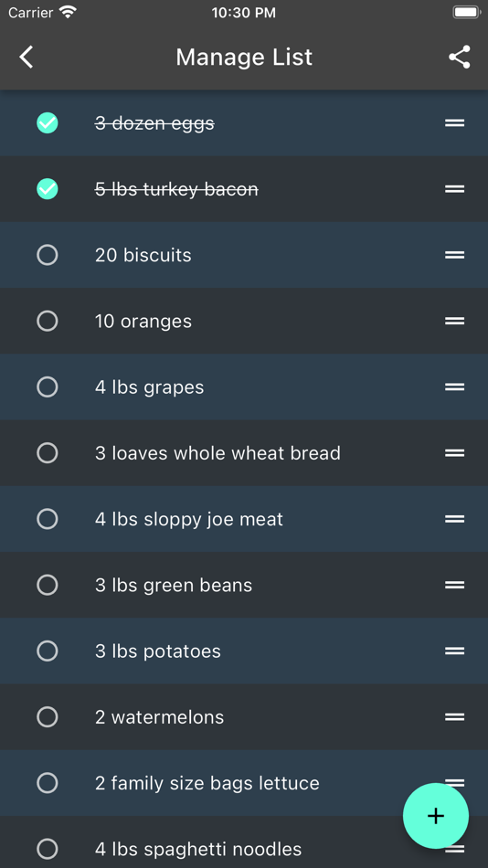The image size is (488, 868).
Task: Mark 10 oranges as done
Action: pos(48,321)
